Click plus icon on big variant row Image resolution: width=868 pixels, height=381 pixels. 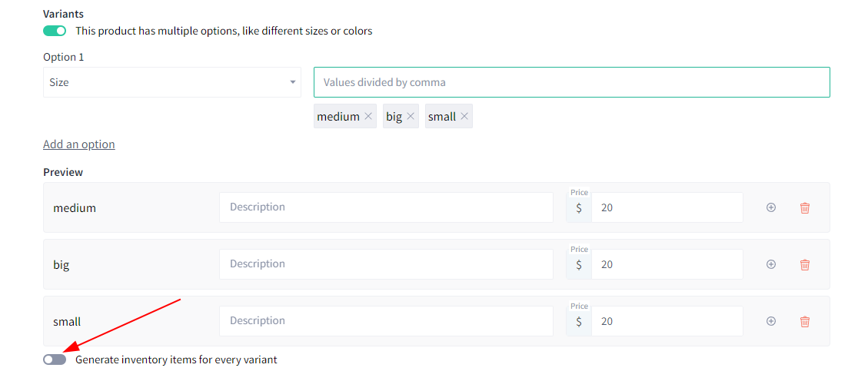770,264
